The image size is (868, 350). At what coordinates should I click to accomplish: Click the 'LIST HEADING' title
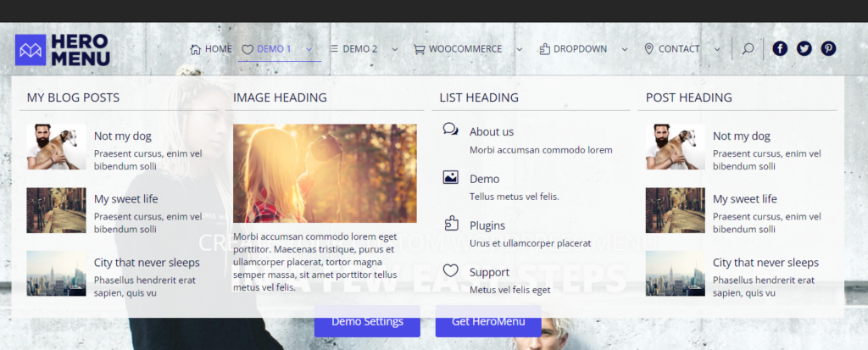point(479,98)
